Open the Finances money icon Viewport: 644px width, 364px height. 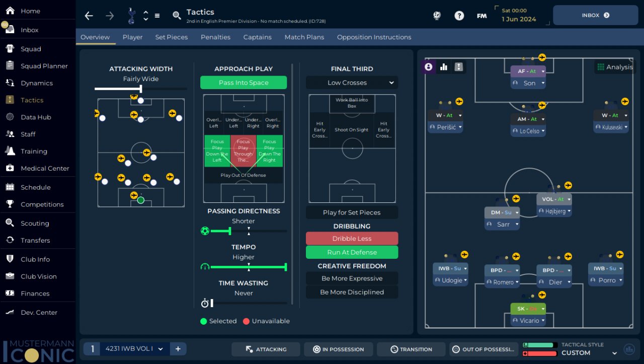tap(10, 294)
